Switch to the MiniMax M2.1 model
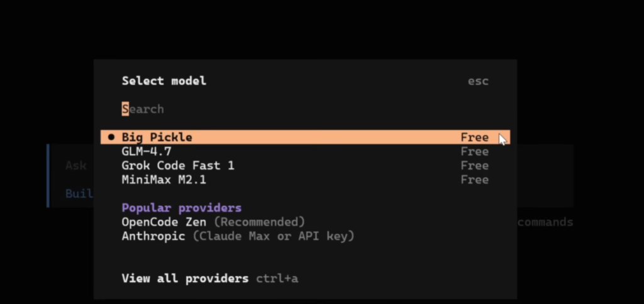This screenshot has width=644, height=304. (x=164, y=180)
